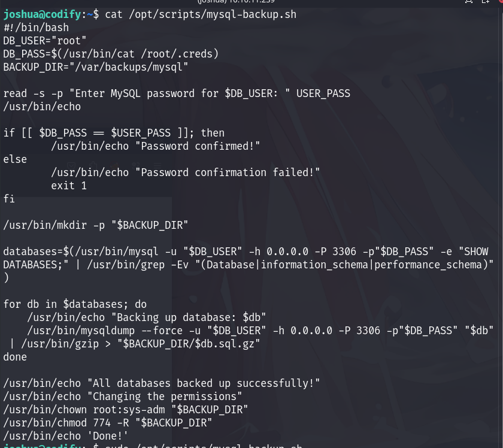Click the BACKUP_DIR="/var/backups/mysql" line
This screenshot has width=503, height=448.
click(x=96, y=67)
